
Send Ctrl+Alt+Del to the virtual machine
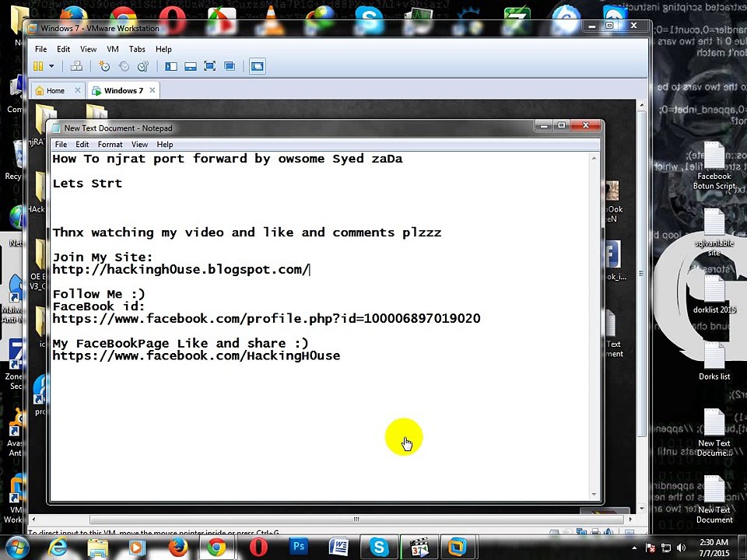(76, 66)
